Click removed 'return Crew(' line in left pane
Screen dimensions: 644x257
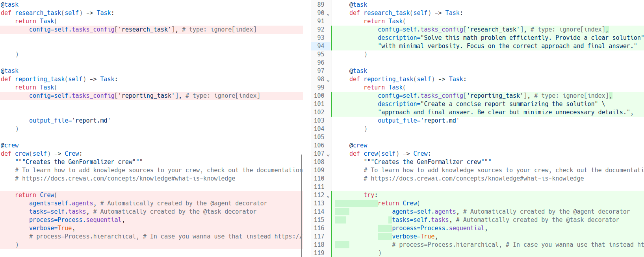(36, 195)
